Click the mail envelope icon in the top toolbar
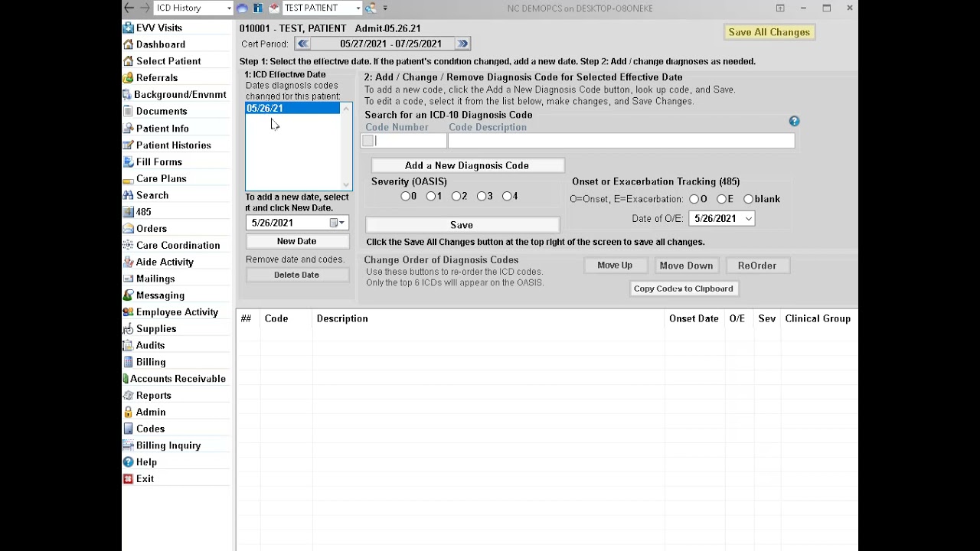This screenshot has height=551, width=980. (273, 8)
